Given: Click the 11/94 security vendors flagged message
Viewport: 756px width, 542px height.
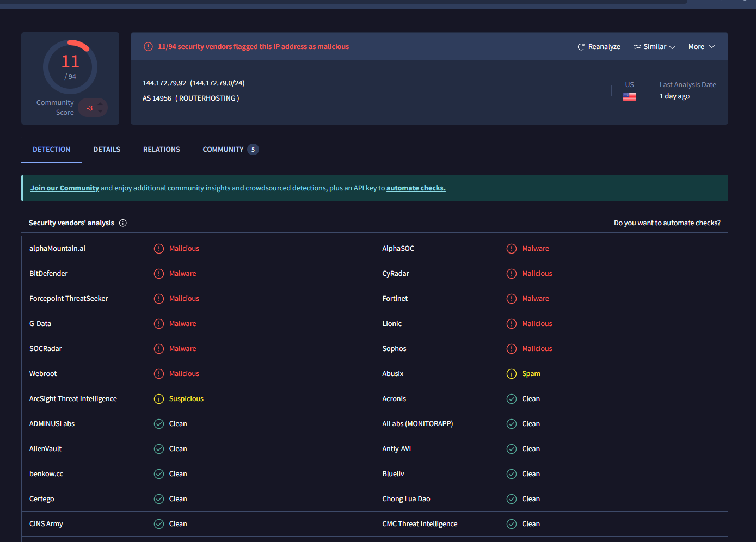Looking at the screenshot, I should tap(254, 47).
